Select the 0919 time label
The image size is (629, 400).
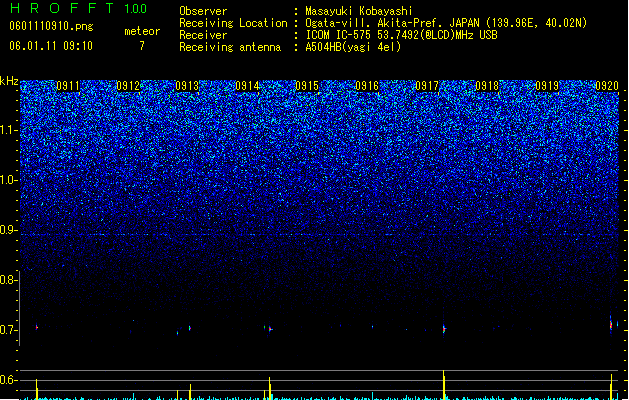(547, 86)
